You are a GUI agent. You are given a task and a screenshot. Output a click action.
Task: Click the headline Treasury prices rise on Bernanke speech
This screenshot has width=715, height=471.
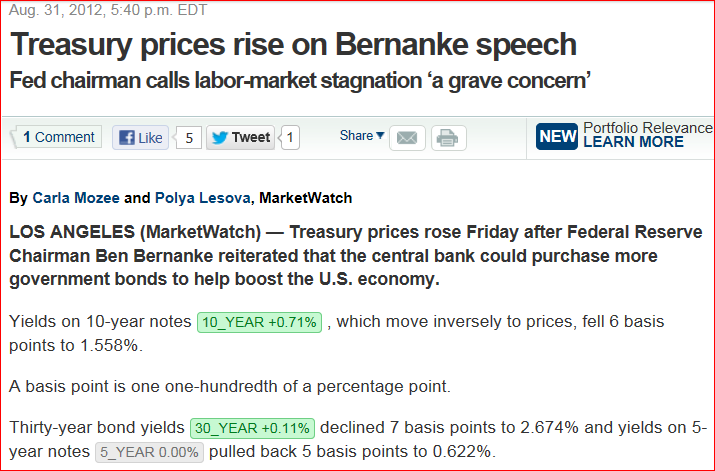click(294, 44)
